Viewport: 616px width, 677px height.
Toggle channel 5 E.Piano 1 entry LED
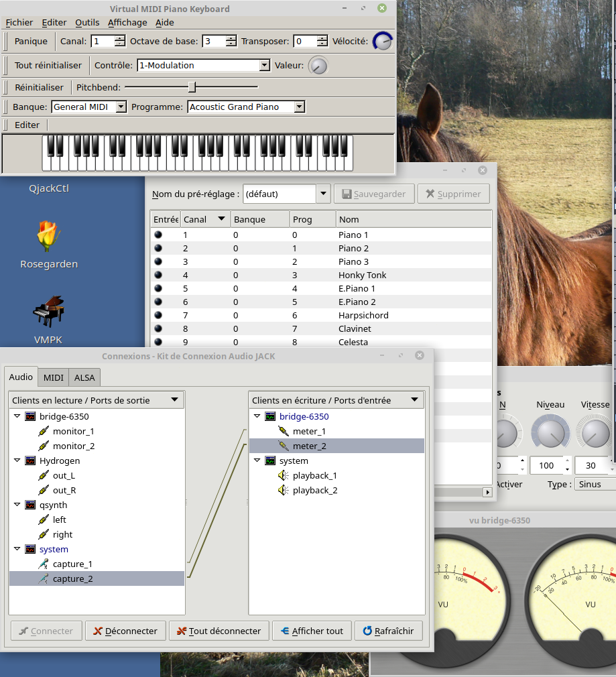click(x=158, y=288)
